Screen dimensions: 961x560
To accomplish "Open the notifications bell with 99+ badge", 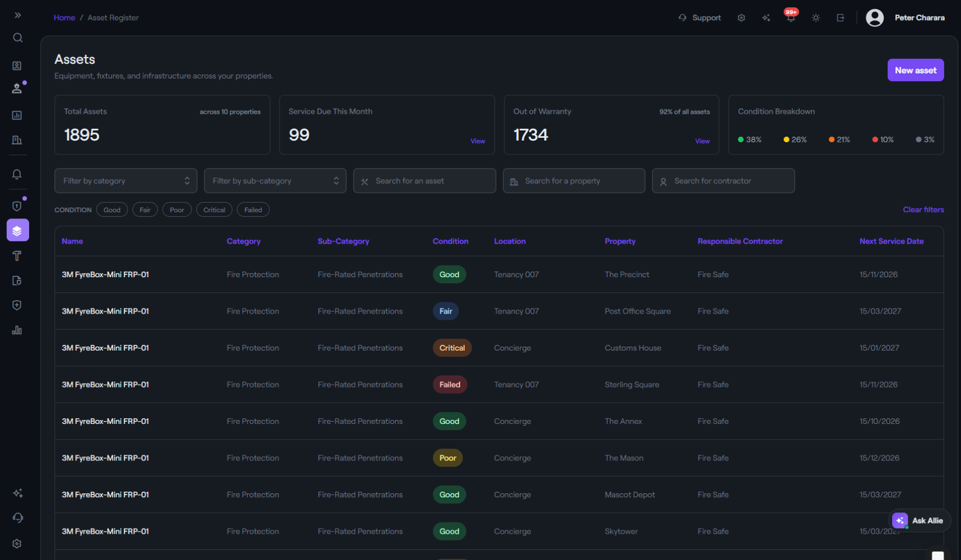I will coord(791,17).
